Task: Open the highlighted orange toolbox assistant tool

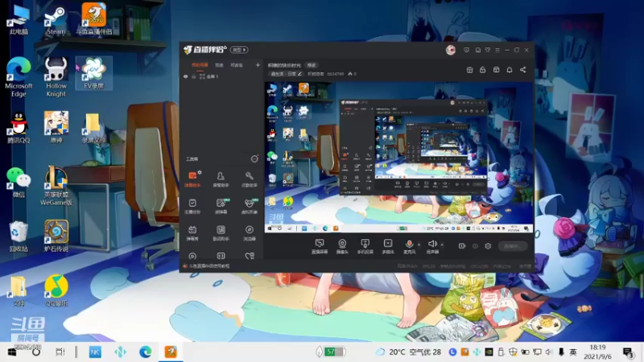Action: 192,179
